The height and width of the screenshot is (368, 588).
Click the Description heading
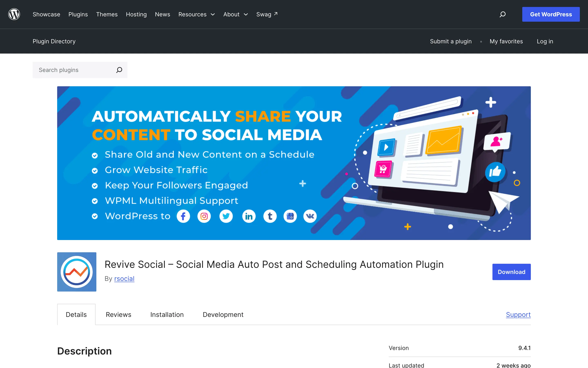click(x=84, y=351)
